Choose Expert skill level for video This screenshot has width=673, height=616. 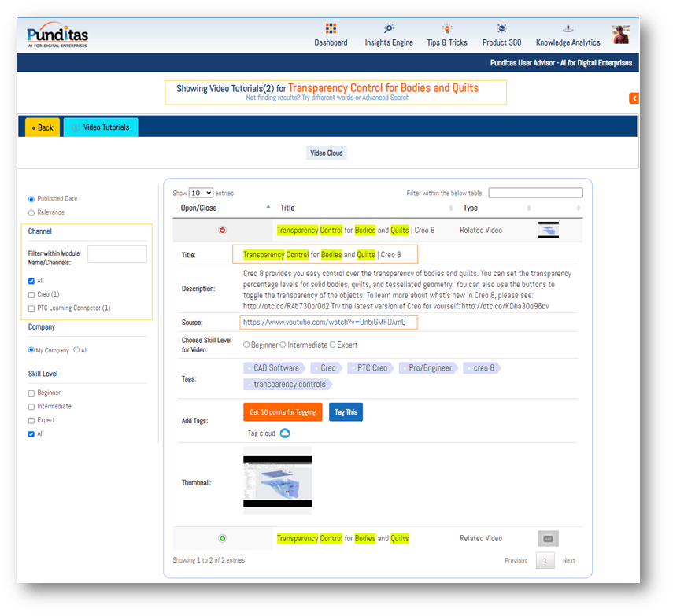coord(333,345)
